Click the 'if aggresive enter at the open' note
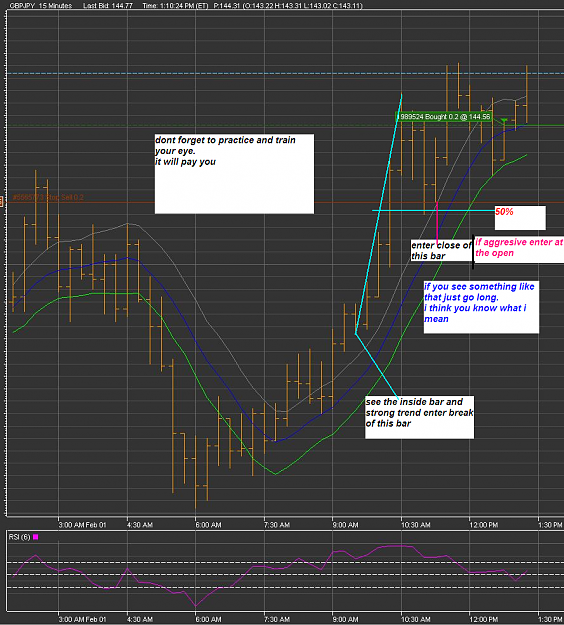The height and width of the screenshot is (625, 564). (x=519, y=248)
